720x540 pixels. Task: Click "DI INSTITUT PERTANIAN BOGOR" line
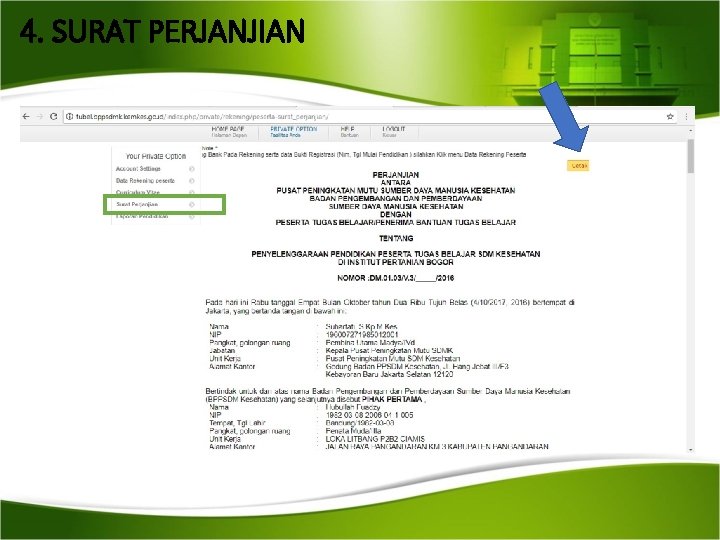point(395,262)
